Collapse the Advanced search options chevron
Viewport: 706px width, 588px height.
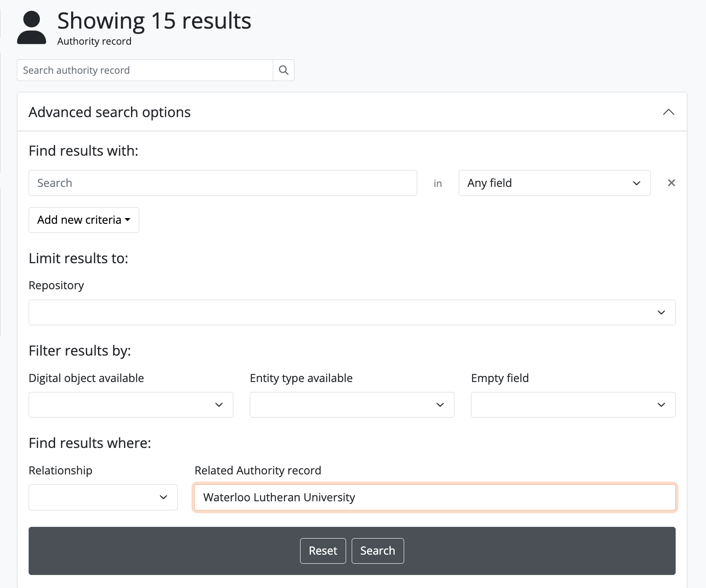[x=668, y=112]
